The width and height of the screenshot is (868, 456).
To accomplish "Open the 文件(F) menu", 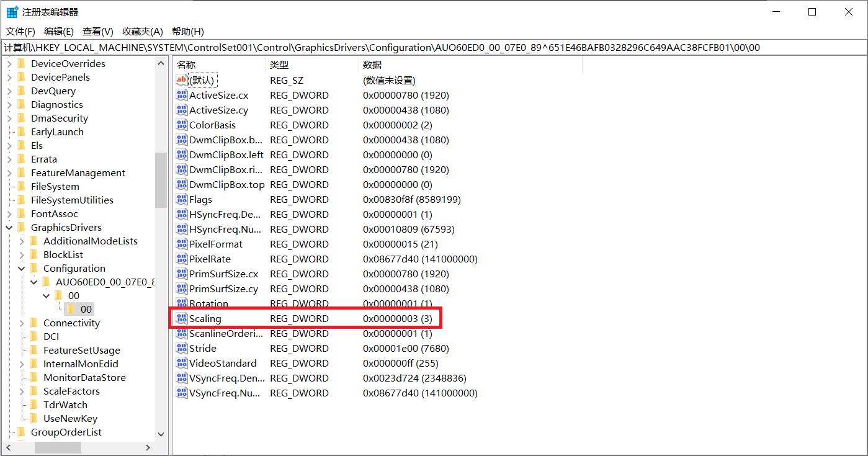I will tap(20, 32).
